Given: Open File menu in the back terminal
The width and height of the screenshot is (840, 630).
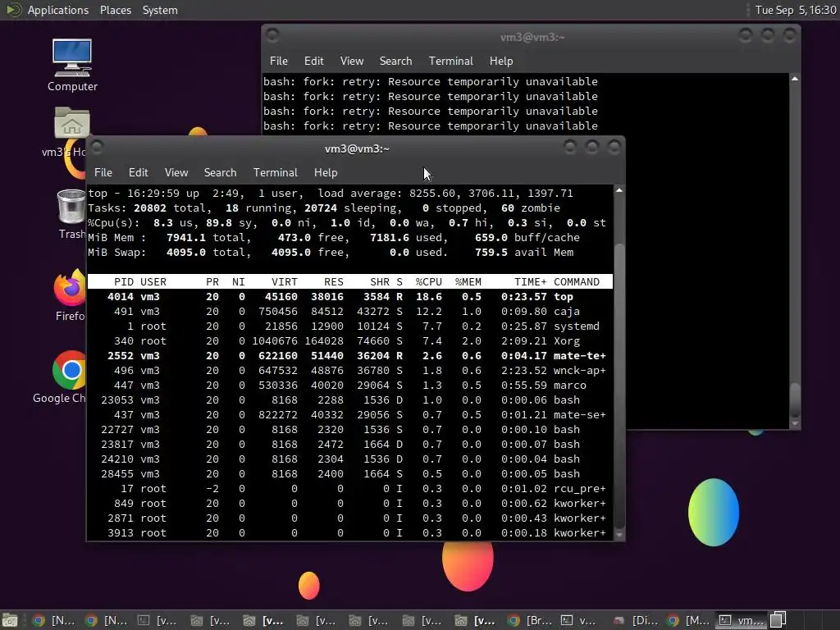Looking at the screenshot, I should [x=279, y=61].
